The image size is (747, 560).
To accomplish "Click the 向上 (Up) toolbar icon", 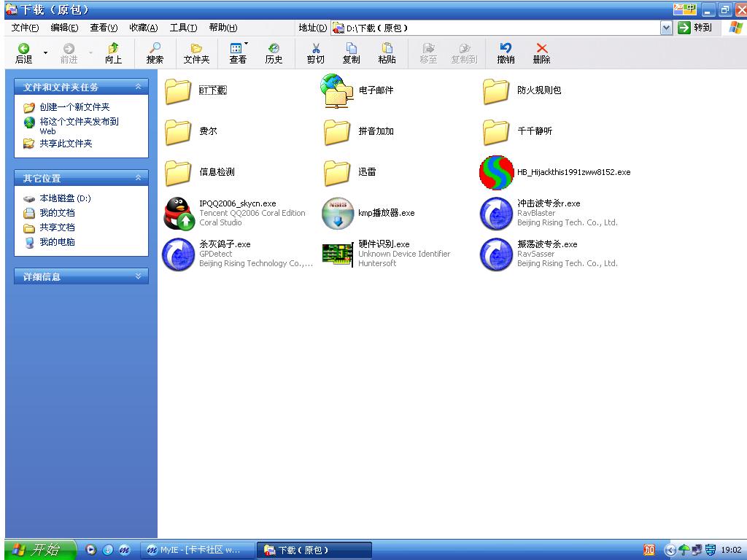I will 113,53.
